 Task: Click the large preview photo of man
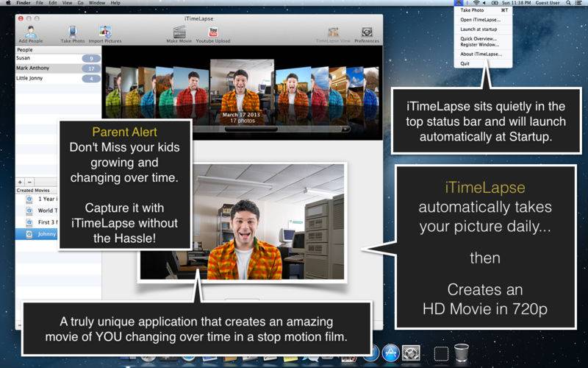point(242,222)
